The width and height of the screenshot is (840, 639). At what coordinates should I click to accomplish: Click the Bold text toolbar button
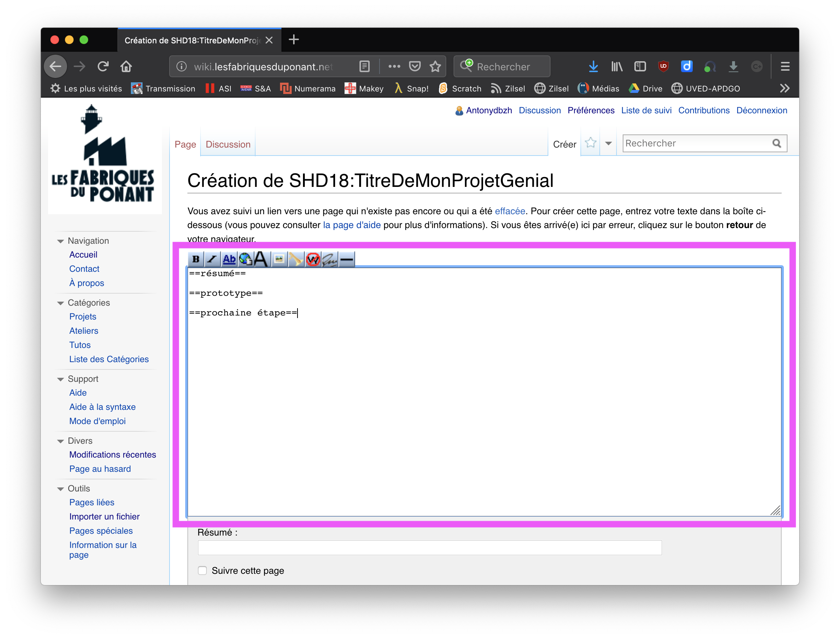pos(196,259)
